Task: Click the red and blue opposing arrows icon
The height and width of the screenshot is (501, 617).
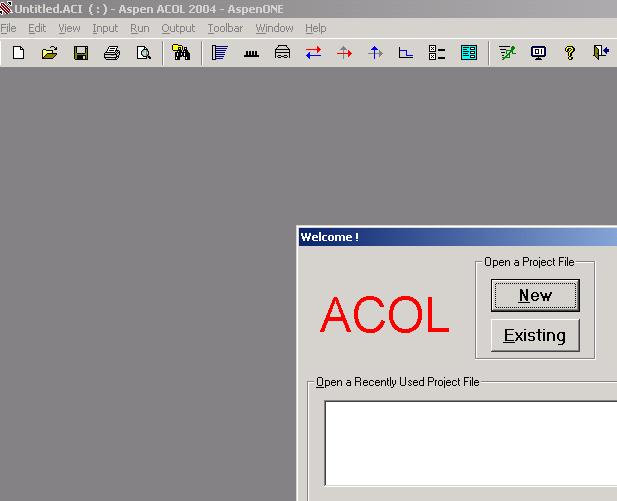Action: point(313,52)
